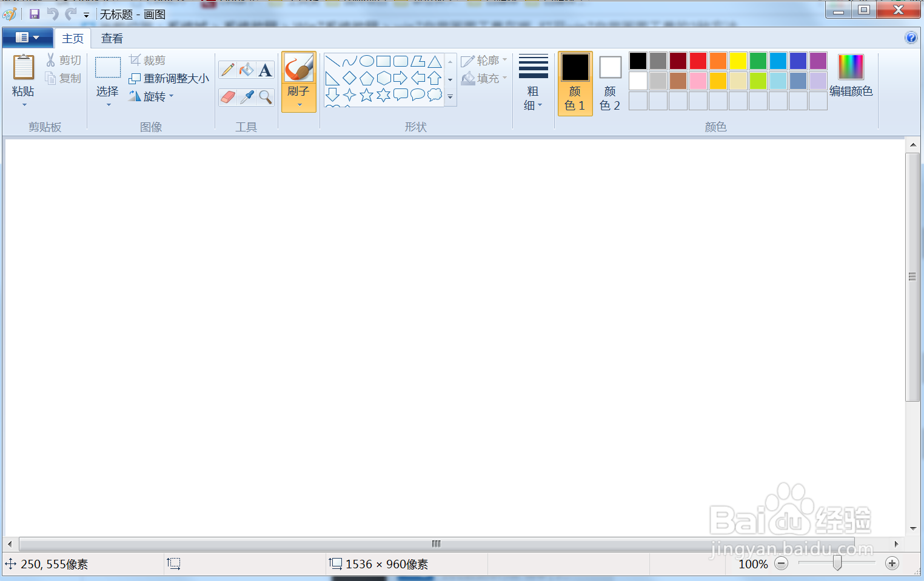924x581 pixels.
Task: Select the Text tool
Action: tap(265, 69)
